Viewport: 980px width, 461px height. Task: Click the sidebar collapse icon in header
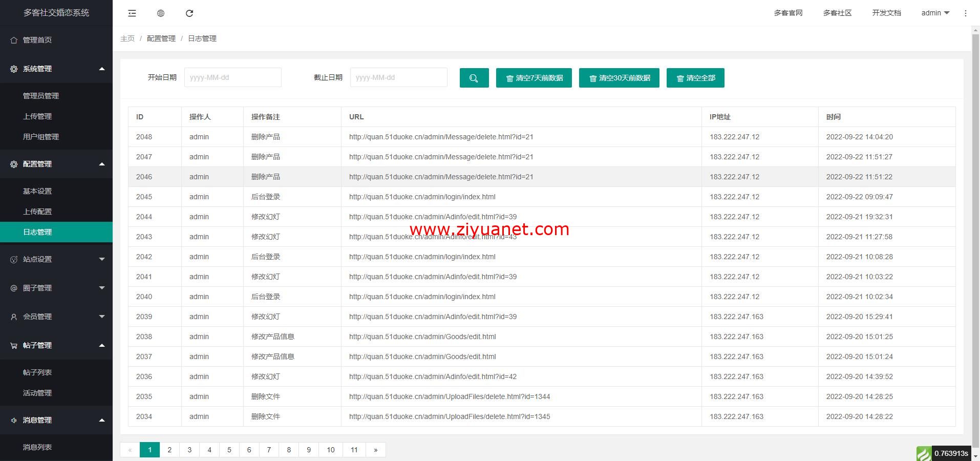[x=132, y=13]
